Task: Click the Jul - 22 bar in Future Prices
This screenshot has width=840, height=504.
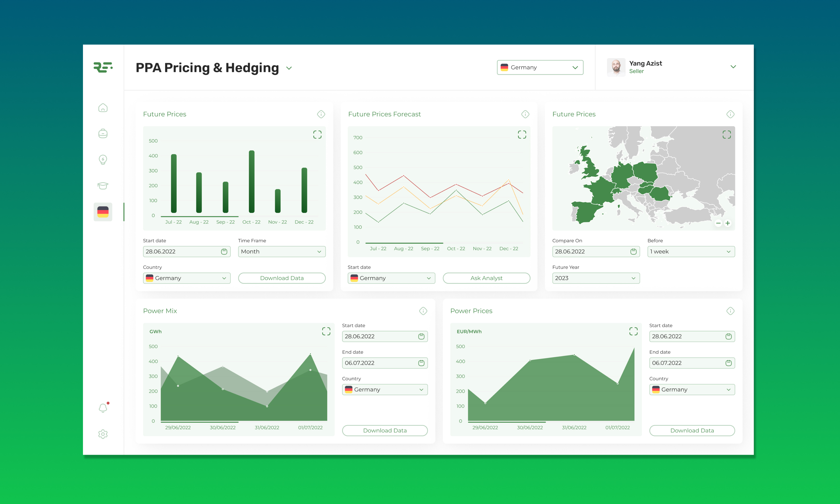Action: point(173,183)
